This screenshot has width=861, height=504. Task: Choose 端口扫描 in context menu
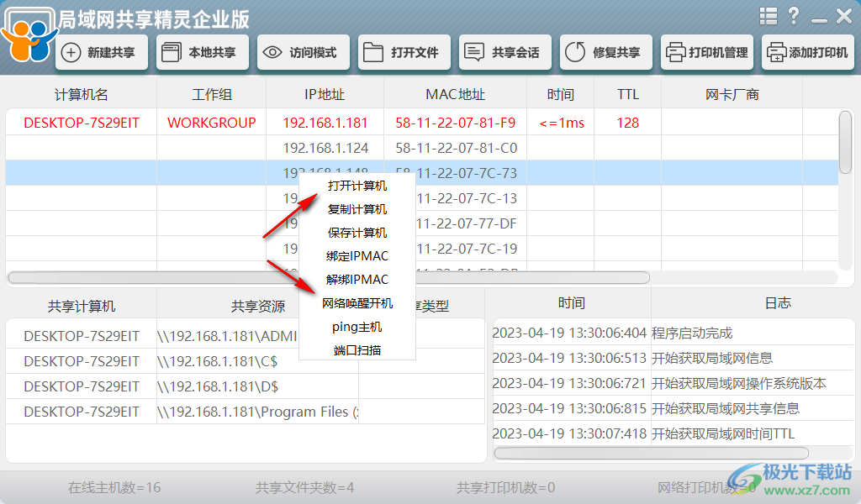357,350
